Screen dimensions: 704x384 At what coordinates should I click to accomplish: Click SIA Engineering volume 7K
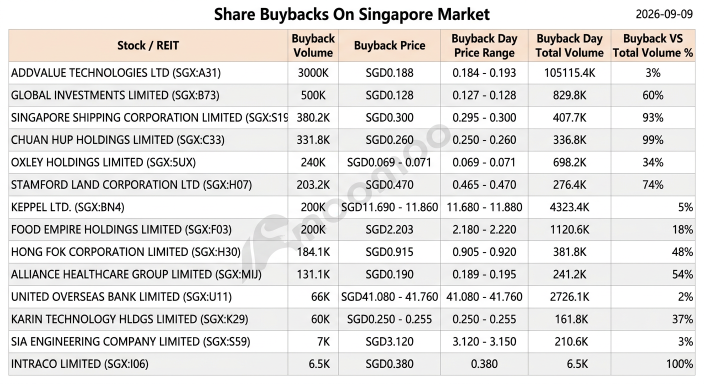(323, 342)
